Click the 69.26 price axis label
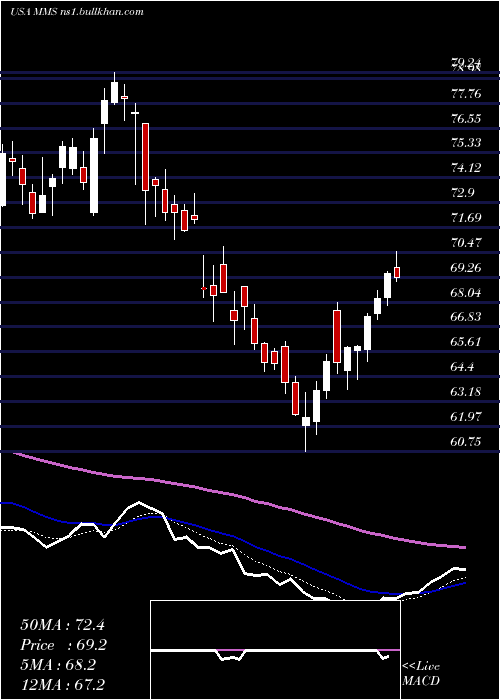 466,268
